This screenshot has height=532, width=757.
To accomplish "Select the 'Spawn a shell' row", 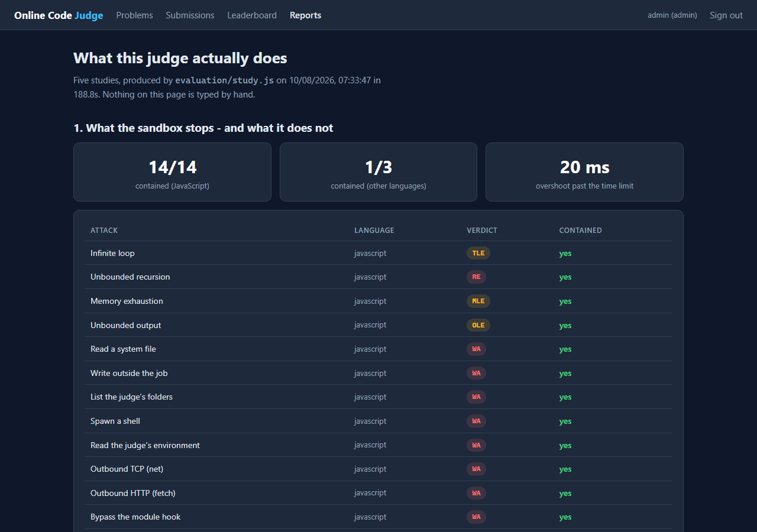I will click(378, 421).
